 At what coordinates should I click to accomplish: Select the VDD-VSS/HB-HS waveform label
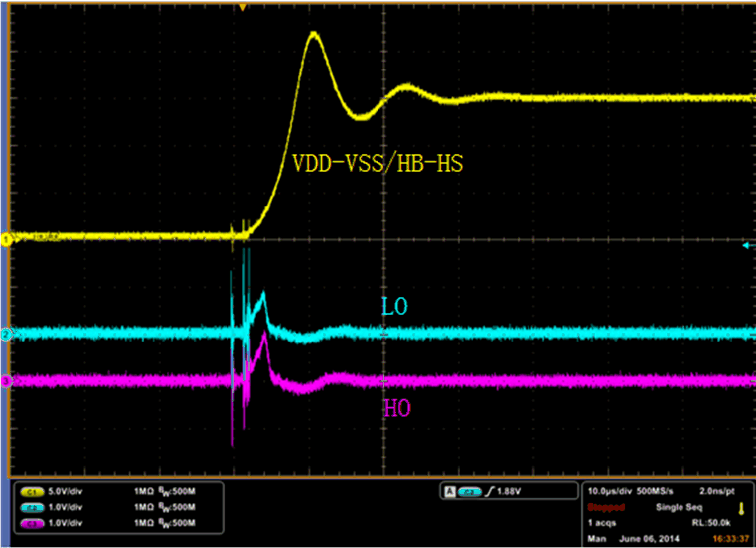[378, 164]
